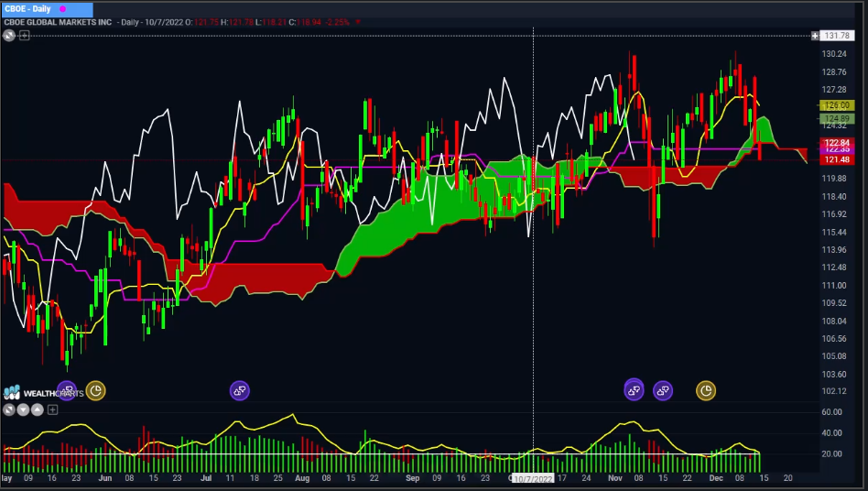Click the red down arrow after -2.25%

click(x=358, y=22)
